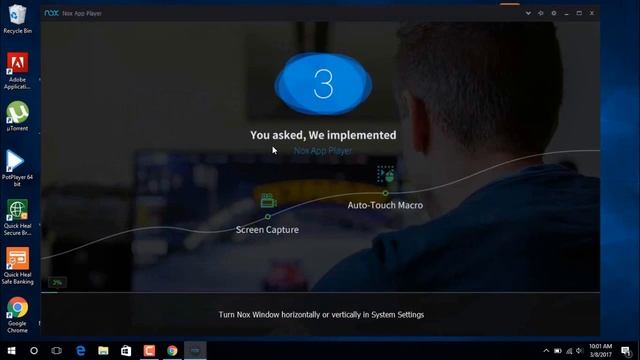Open the taskbar clock showing 10:01 AM
Viewport: 640px width, 360px height.
pyautogui.click(x=600, y=351)
